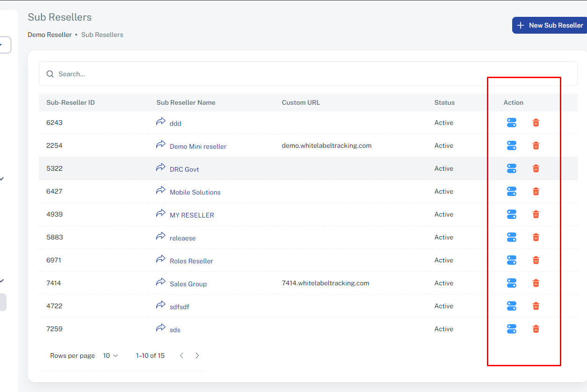Click the 1–10 of 15 pagination text
This screenshot has height=392, width=587.
(150, 356)
